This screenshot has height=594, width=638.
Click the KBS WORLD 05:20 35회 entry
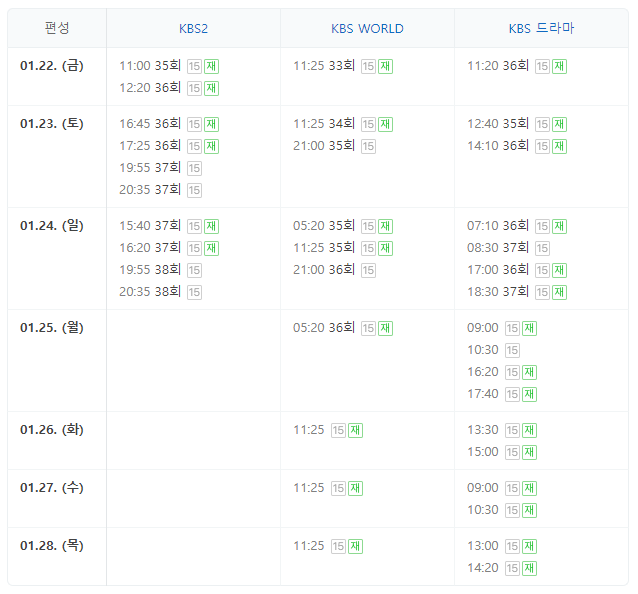pos(324,226)
